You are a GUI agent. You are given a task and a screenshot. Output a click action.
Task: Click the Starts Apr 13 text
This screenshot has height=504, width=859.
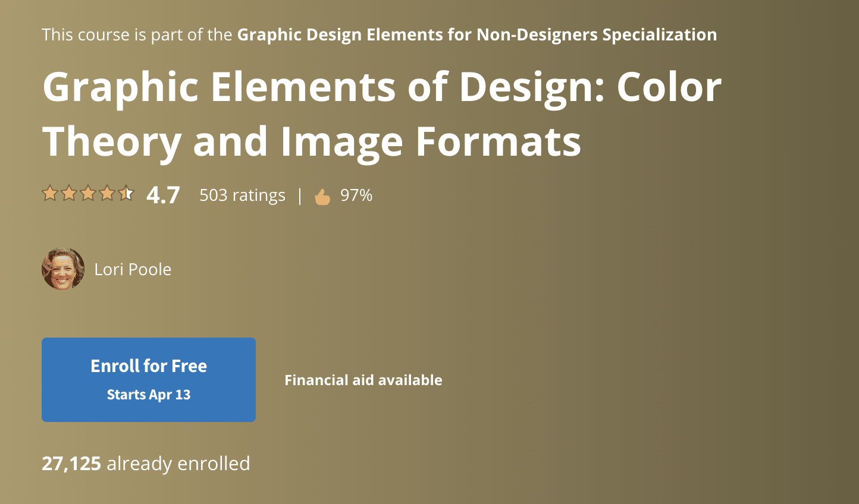(148, 394)
